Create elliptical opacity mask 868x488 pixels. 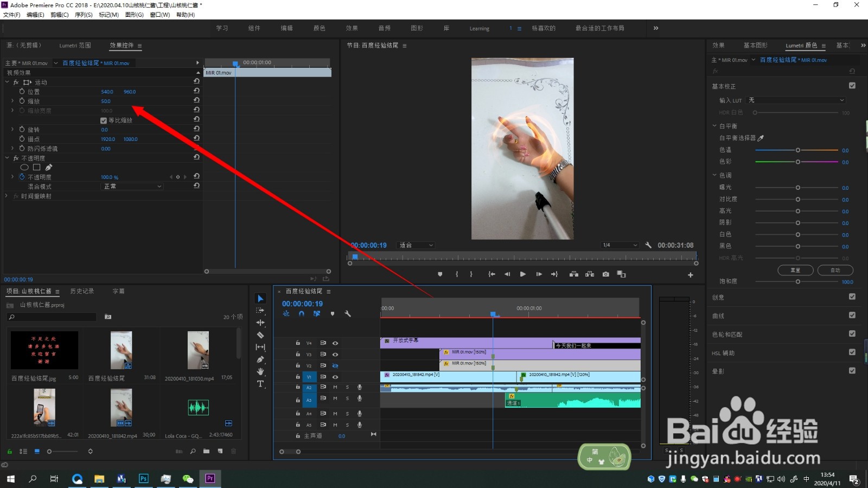(x=24, y=168)
